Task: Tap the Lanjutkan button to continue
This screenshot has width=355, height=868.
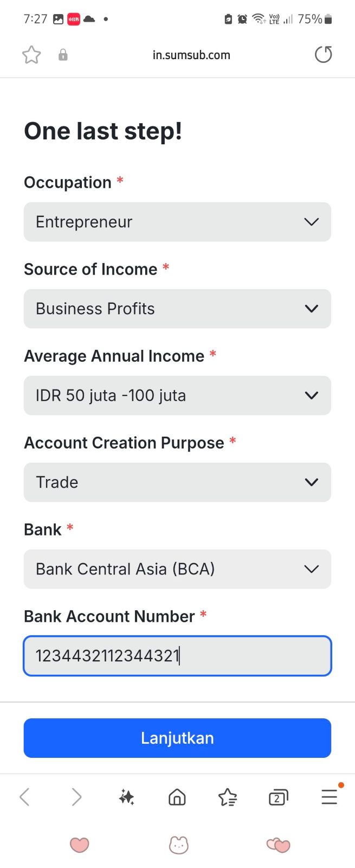Action: click(177, 738)
